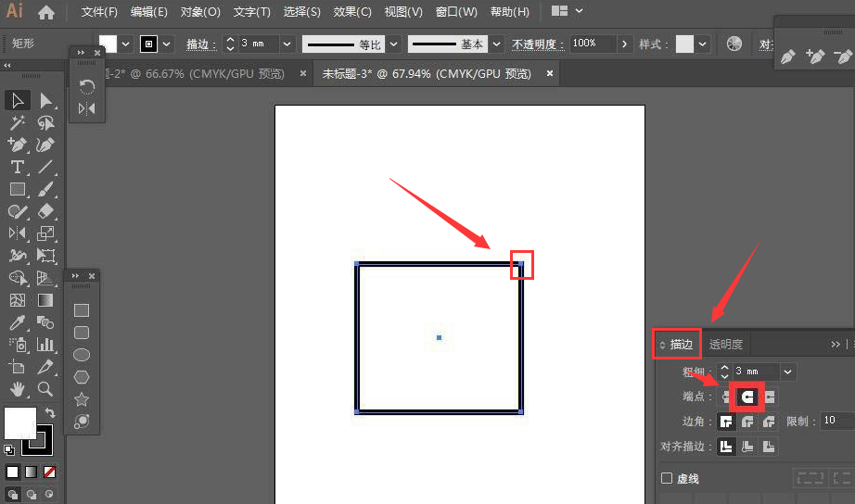The height and width of the screenshot is (504, 855).
Task: Choose Star tool in floating shape panel
Action: [x=82, y=399]
